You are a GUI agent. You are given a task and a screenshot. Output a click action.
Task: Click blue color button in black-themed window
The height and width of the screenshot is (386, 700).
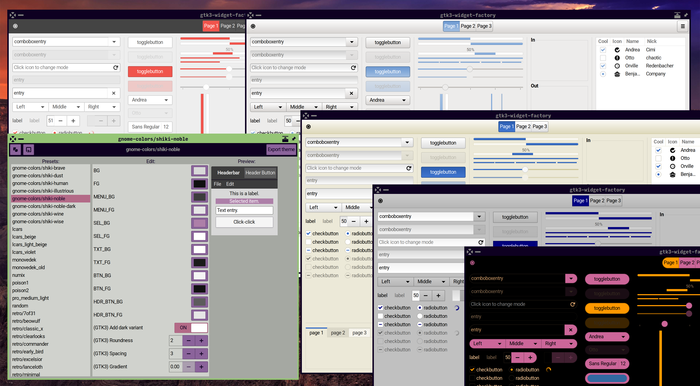[x=607, y=378]
